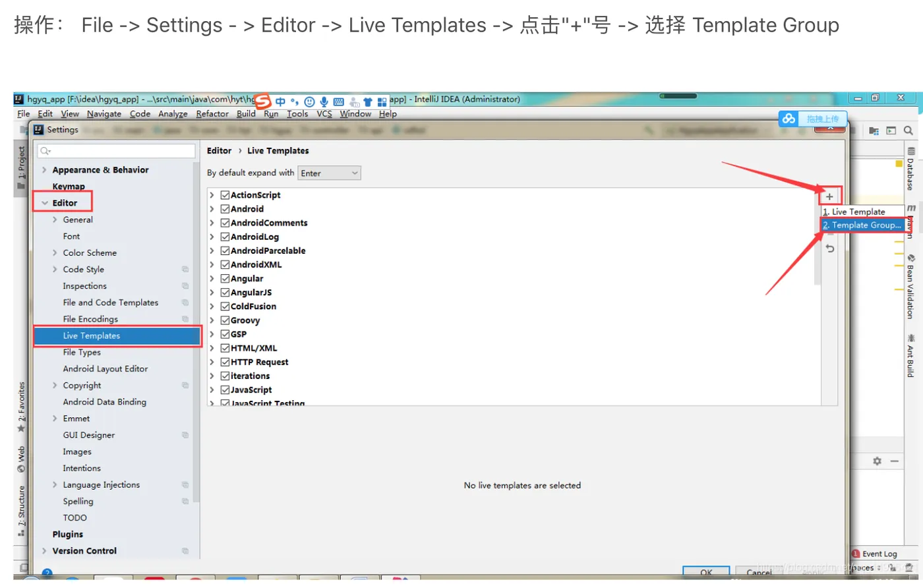Click the Sogou microphone voice input icon
Screen dimensions: 923x588
pyautogui.click(x=324, y=102)
